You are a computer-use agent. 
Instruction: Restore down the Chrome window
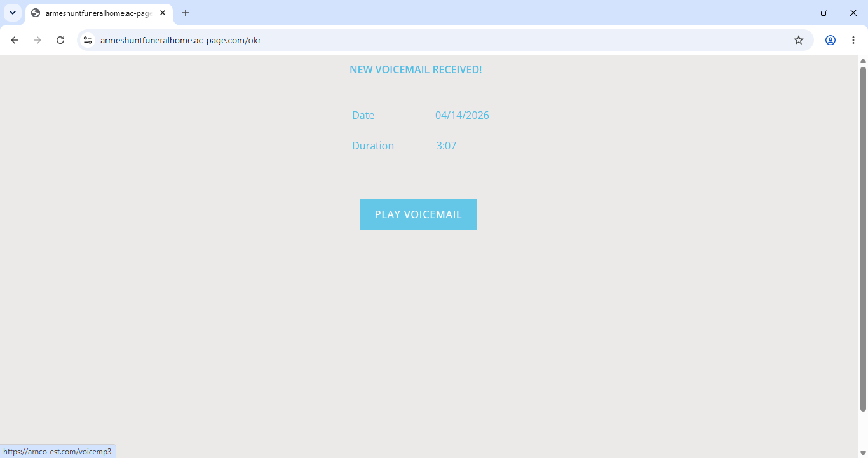tap(824, 13)
